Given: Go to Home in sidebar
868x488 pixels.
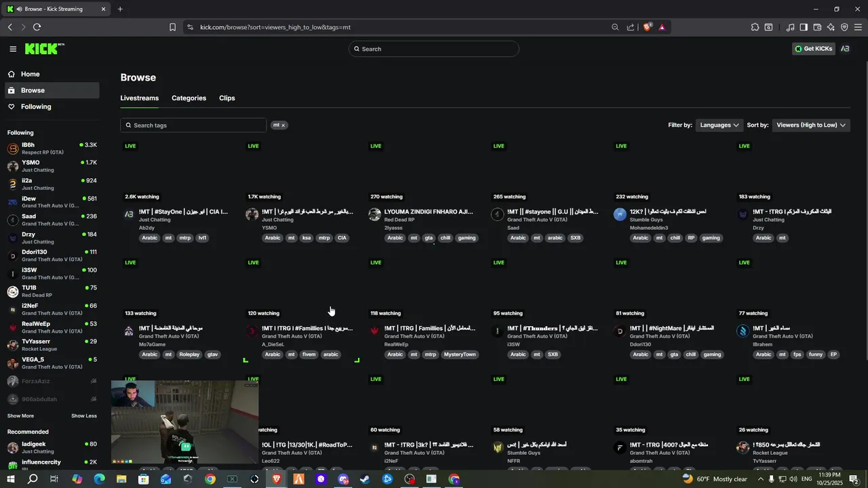Looking at the screenshot, I should point(30,74).
